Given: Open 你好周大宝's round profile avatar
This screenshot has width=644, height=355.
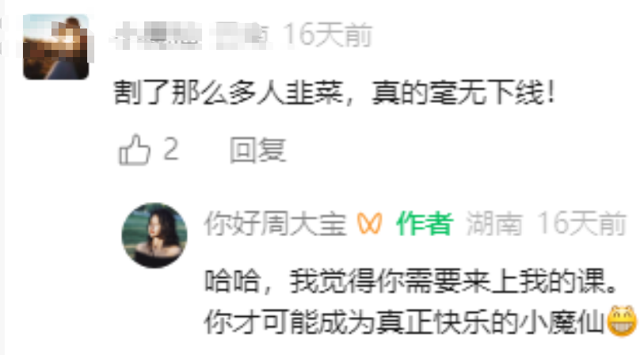Looking at the screenshot, I should point(154,235).
